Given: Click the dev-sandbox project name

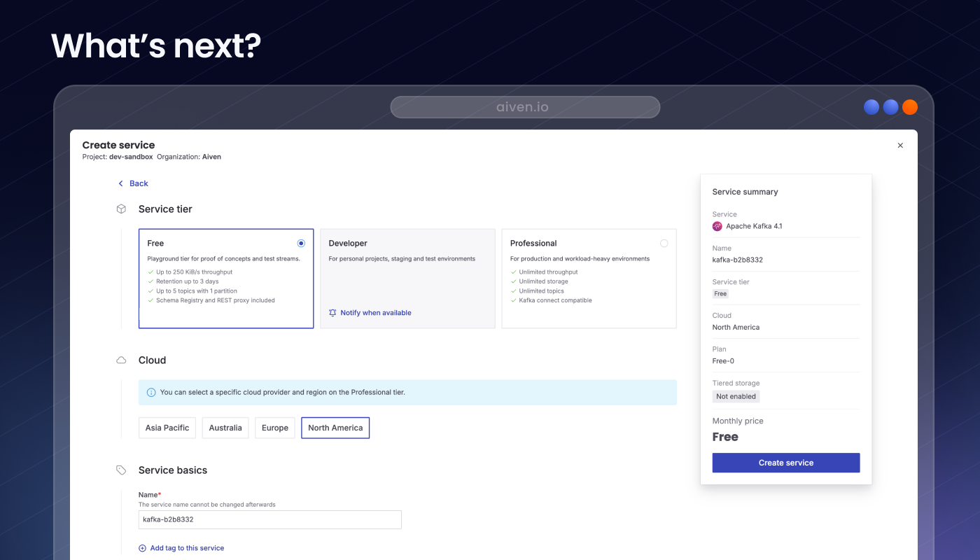Looking at the screenshot, I should pos(131,157).
